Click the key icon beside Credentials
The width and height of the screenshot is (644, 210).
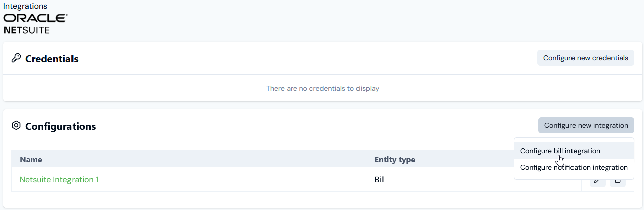pyautogui.click(x=16, y=58)
